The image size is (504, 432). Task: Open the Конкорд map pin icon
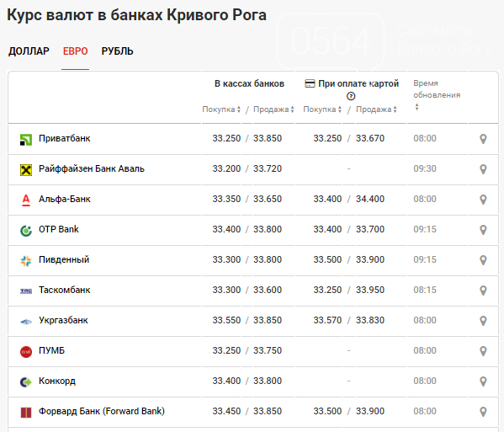[x=483, y=381]
